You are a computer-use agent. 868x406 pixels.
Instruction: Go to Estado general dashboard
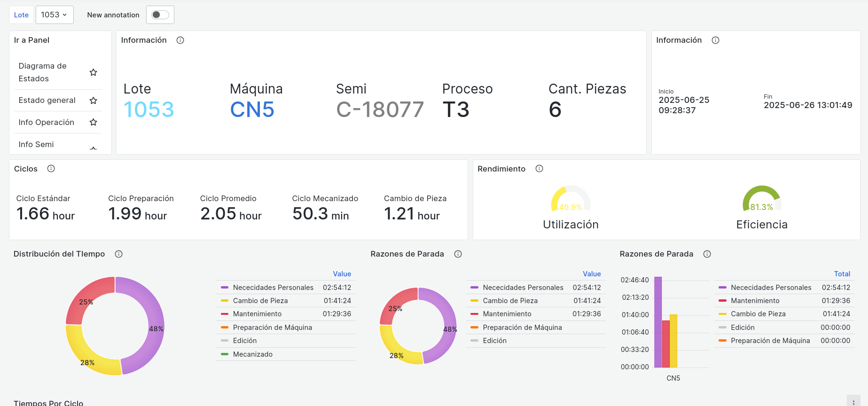click(47, 101)
